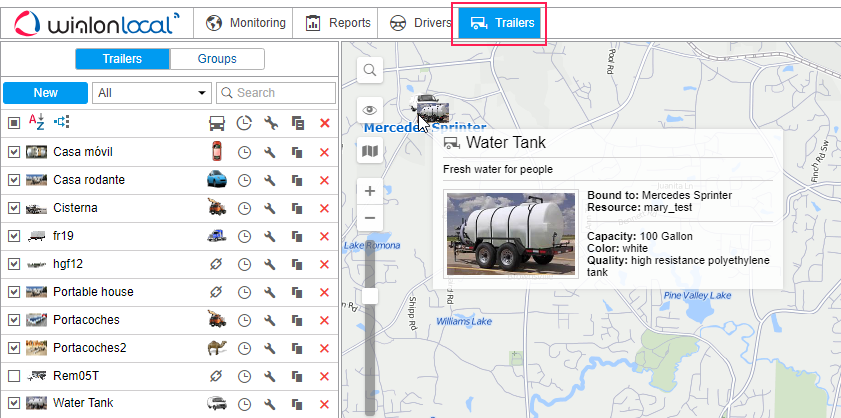Select the Trailers top navigation tab
This screenshot has height=418, width=841.
coord(501,23)
